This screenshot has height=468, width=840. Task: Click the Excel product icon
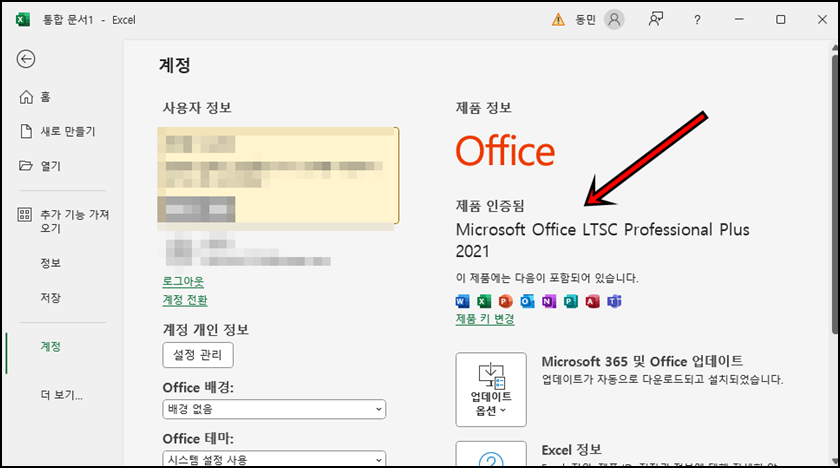484,301
